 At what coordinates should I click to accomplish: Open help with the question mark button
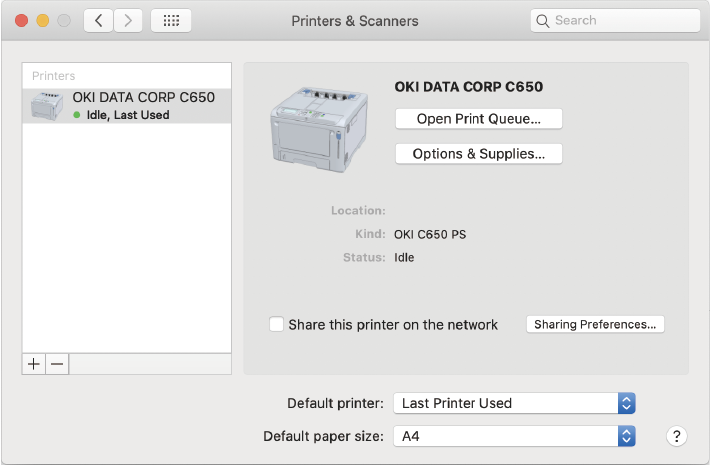(677, 436)
